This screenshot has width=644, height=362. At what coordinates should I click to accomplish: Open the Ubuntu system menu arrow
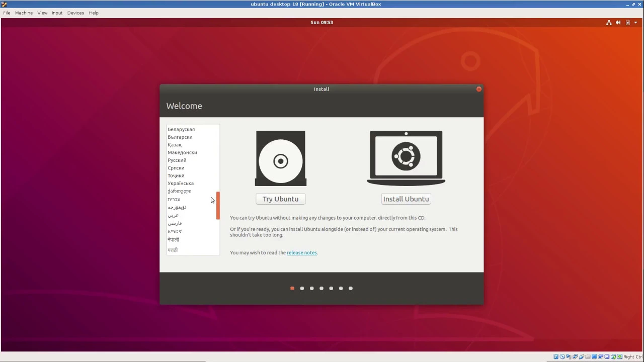coord(636,22)
